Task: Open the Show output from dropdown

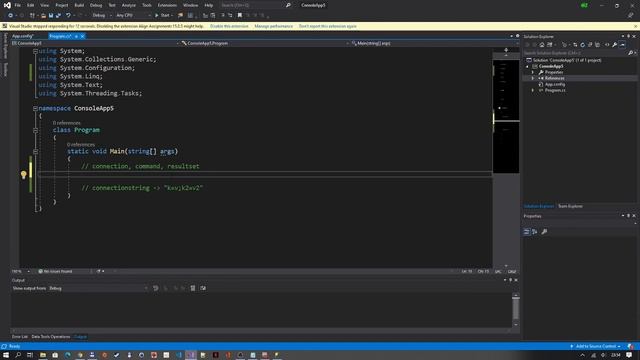Action: pos(98,288)
